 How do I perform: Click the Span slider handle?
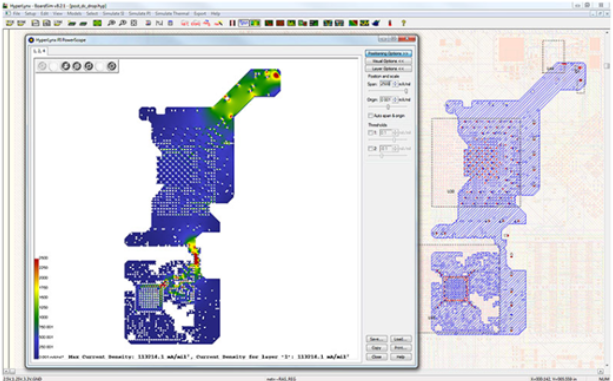(x=406, y=91)
